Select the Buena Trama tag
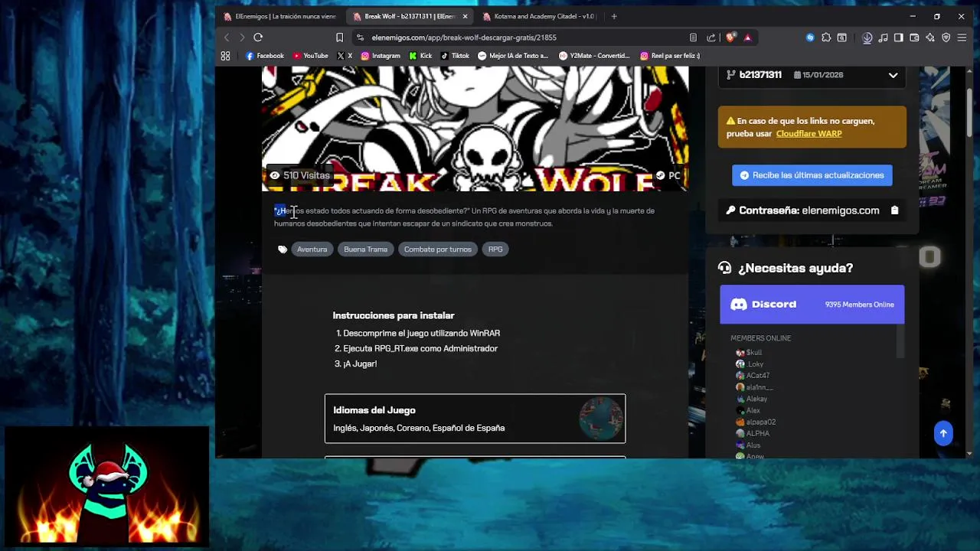Viewport: 980px width, 551px height. pos(365,249)
